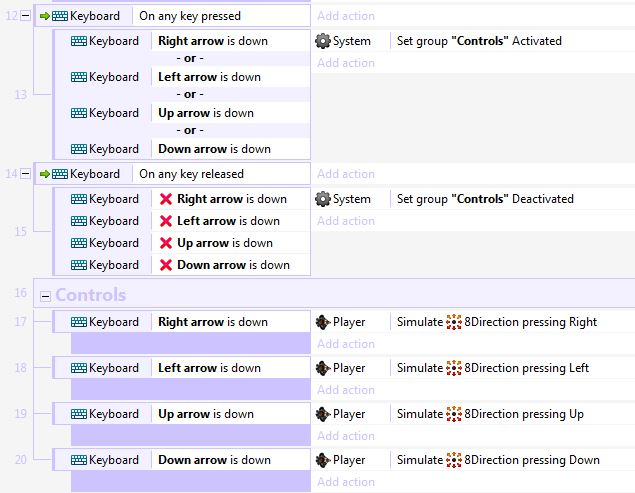Add action under Simulate pressing Up
Viewport: 635px width, 493px height.
point(346,436)
